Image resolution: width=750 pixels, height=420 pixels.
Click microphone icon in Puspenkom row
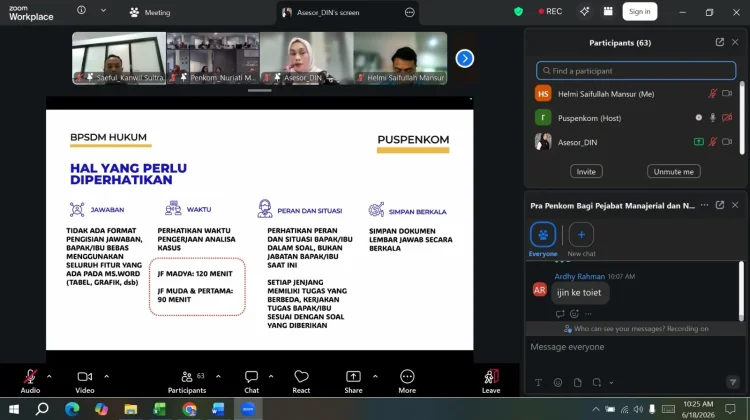(712, 118)
